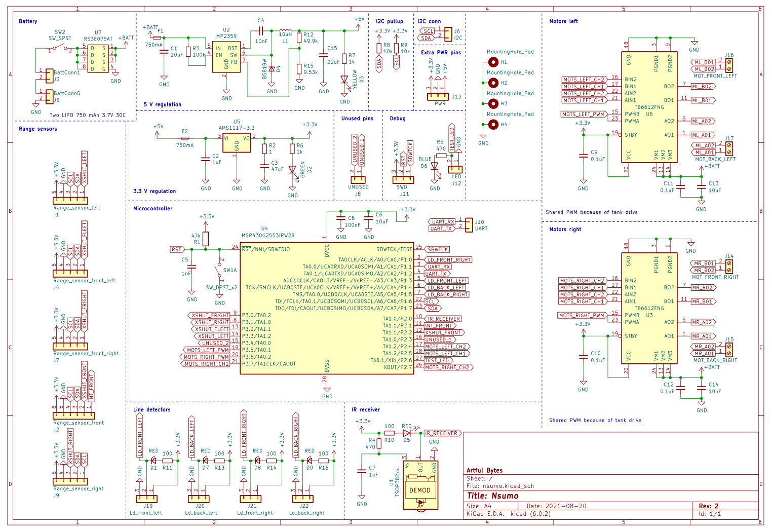
Task: Click the "Motors right" section title
Action: pos(565,229)
